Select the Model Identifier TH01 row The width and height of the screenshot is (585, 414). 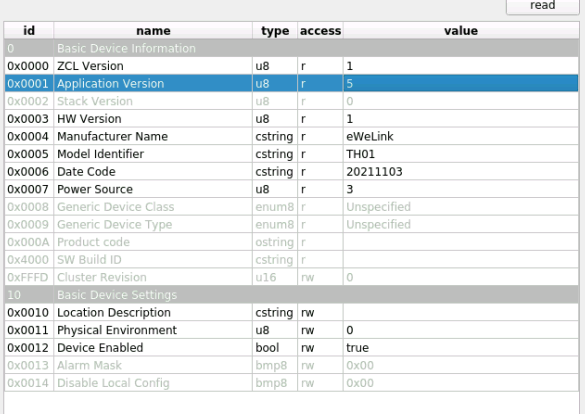291,154
